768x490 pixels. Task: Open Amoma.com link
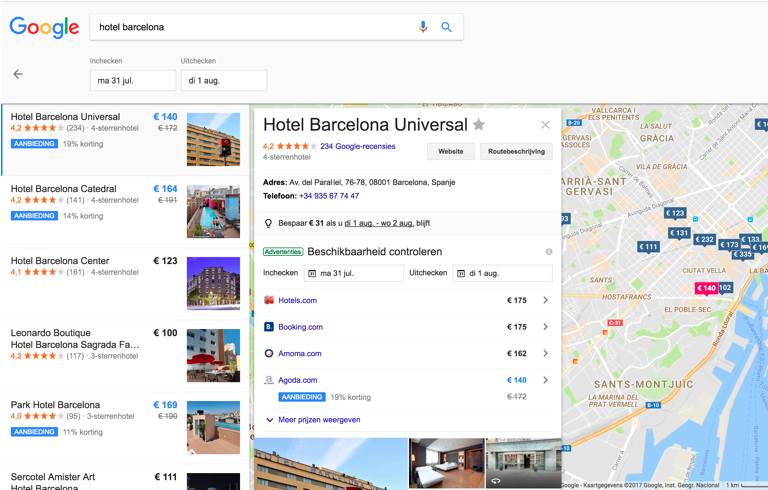300,353
